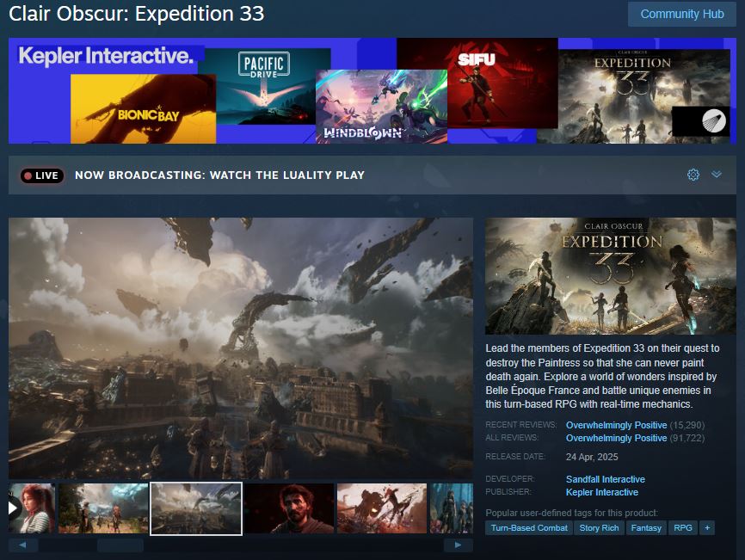Click the 'Clair Obscur: Expedition 33' page title

(x=137, y=13)
